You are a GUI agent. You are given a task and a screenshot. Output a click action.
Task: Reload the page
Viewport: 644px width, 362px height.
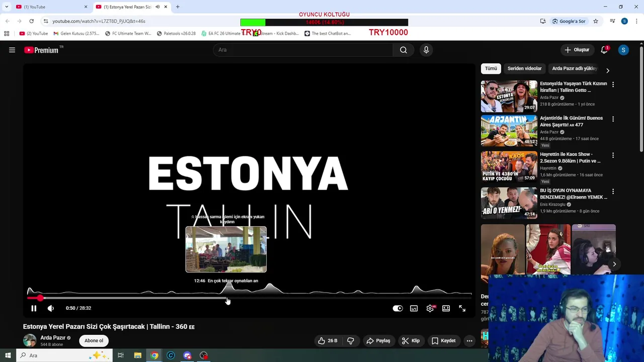[31, 21]
